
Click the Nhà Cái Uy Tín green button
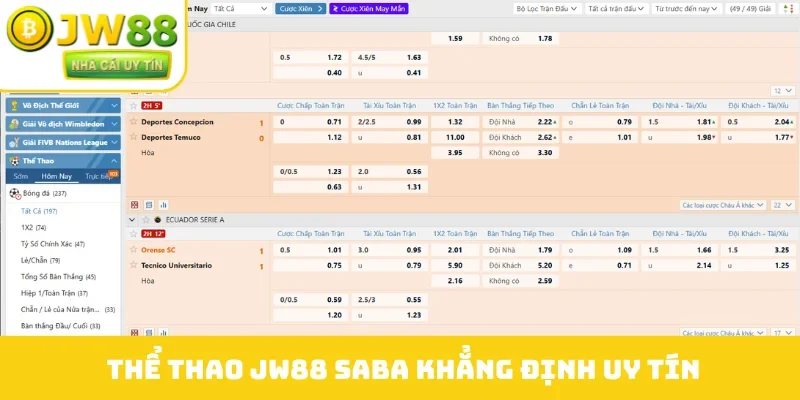[x=117, y=65]
